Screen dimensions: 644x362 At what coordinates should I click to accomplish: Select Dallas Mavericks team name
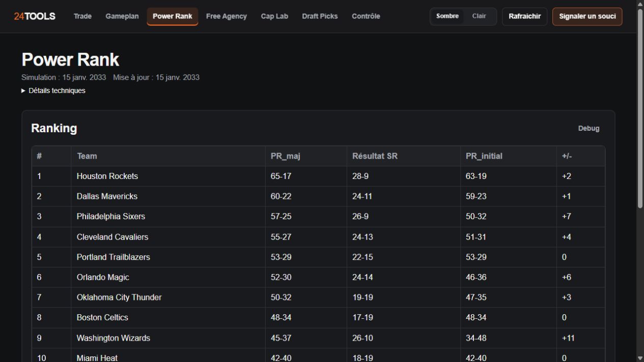tap(107, 196)
